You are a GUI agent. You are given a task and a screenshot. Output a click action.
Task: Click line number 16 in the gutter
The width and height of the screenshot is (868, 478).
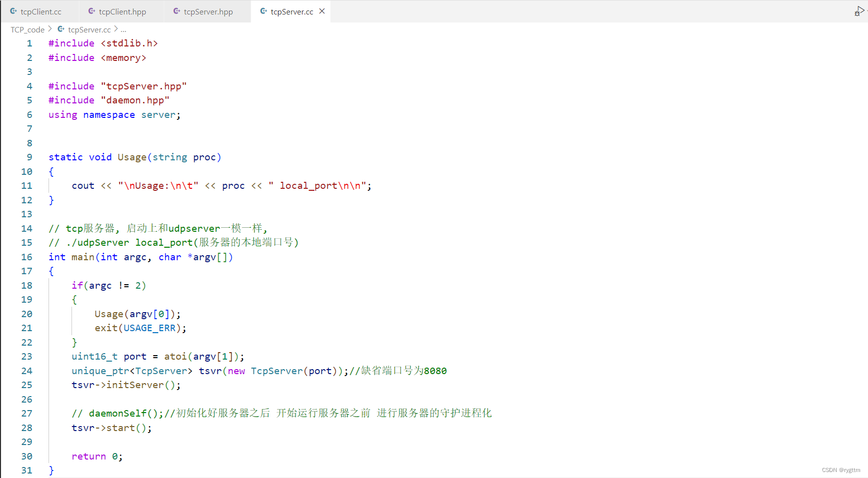(27, 257)
